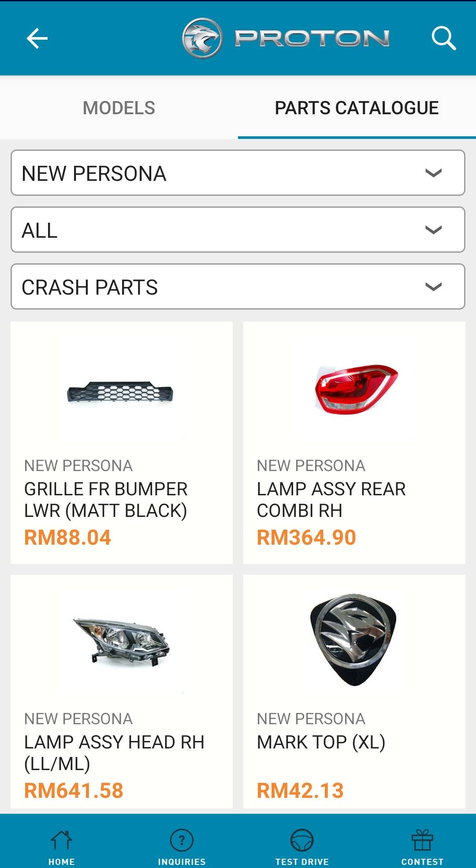Image resolution: width=476 pixels, height=868 pixels.
Task: Select the PARTS CATALOGUE tab
Action: (357, 108)
